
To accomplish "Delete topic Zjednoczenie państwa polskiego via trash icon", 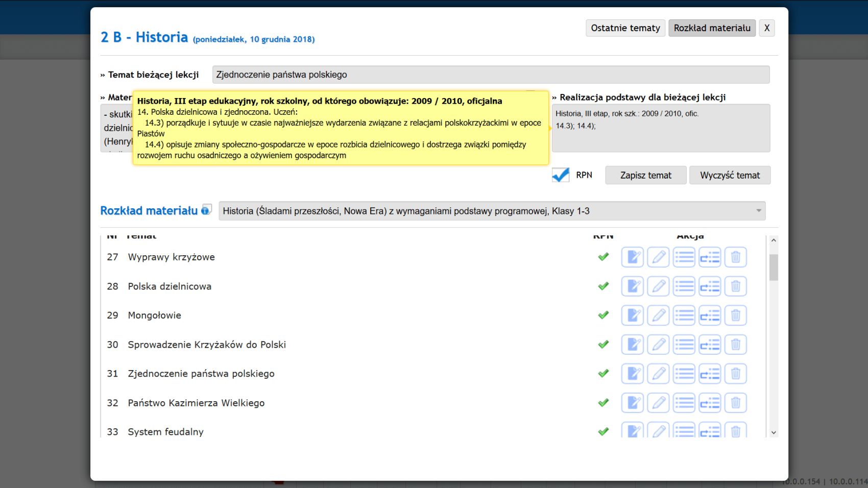I will 735,374.
